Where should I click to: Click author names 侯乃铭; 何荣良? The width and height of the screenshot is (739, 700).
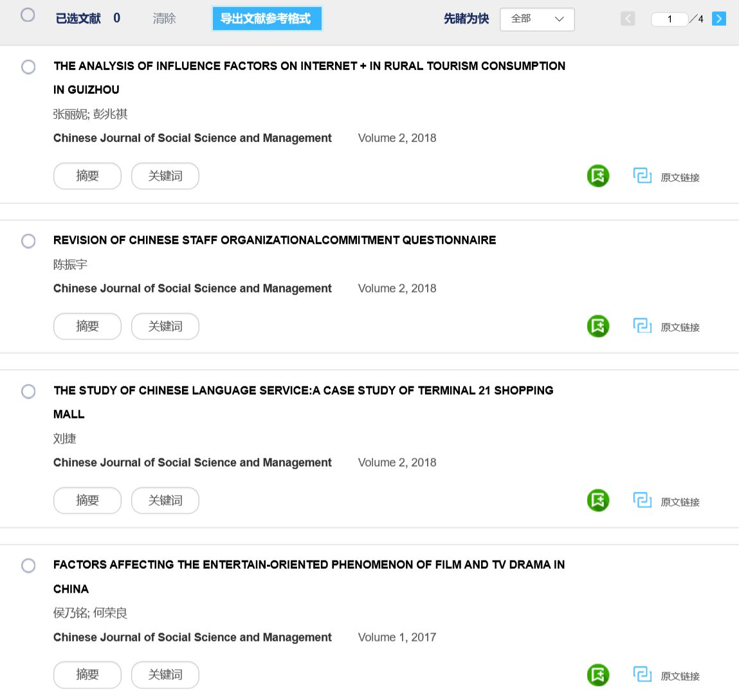pyautogui.click(x=90, y=613)
